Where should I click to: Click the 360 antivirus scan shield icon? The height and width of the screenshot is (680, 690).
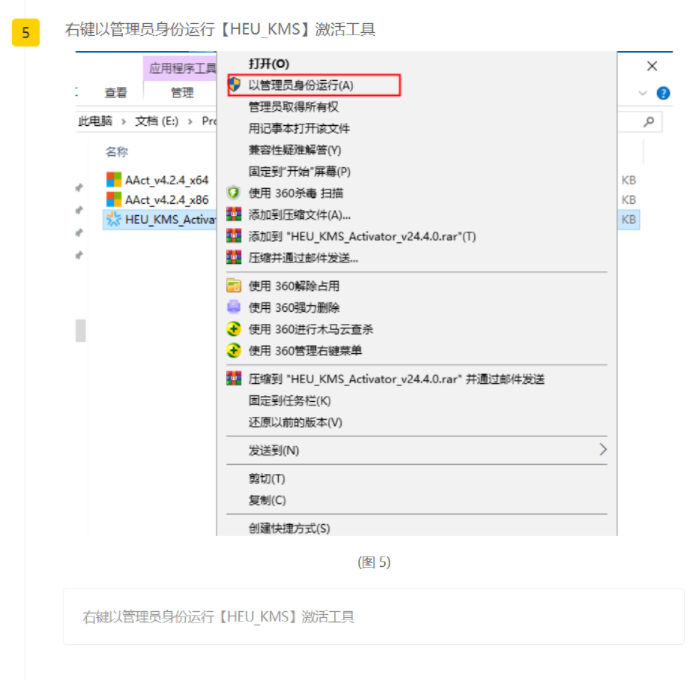[x=233, y=193]
